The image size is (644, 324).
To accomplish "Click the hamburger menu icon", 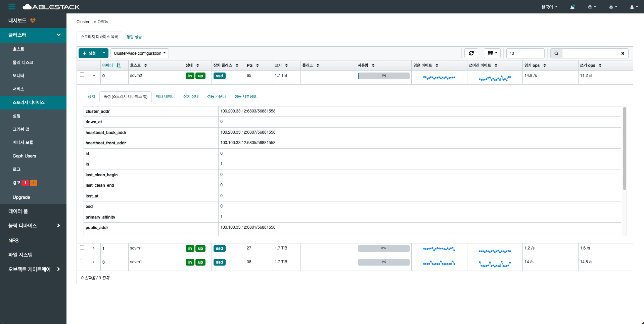I will tap(12, 7).
